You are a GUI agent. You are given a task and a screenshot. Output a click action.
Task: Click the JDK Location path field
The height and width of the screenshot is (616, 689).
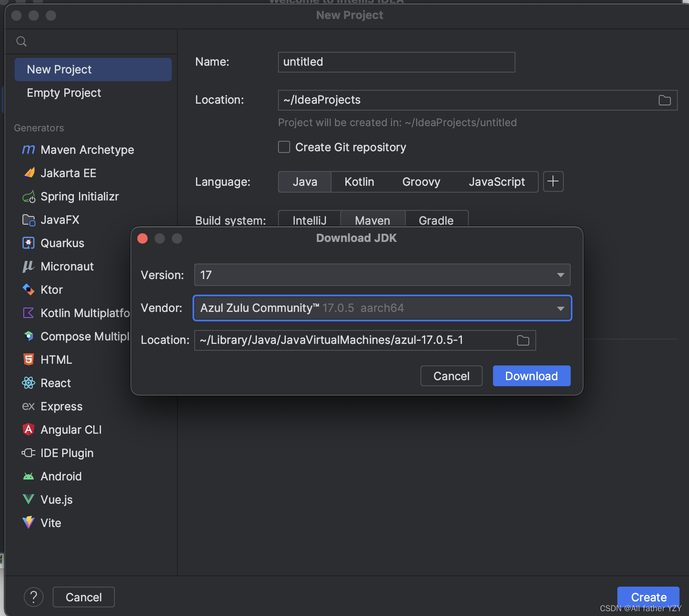tap(365, 340)
